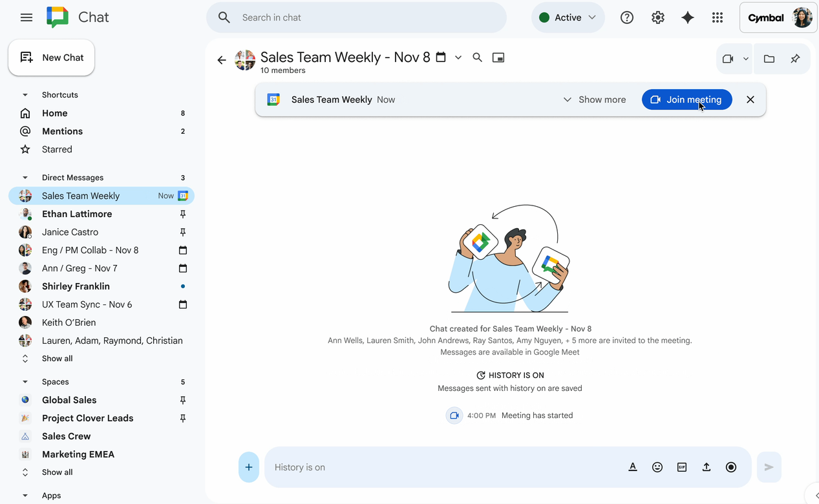Click the upload file icon
The height and width of the screenshot is (504, 819).
(x=707, y=467)
